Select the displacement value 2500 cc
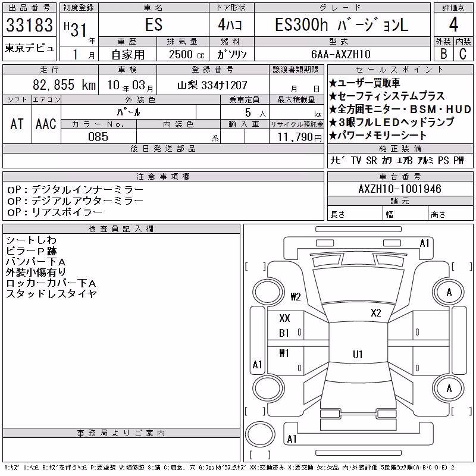The image size is (476, 476). click(x=187, y=55)
